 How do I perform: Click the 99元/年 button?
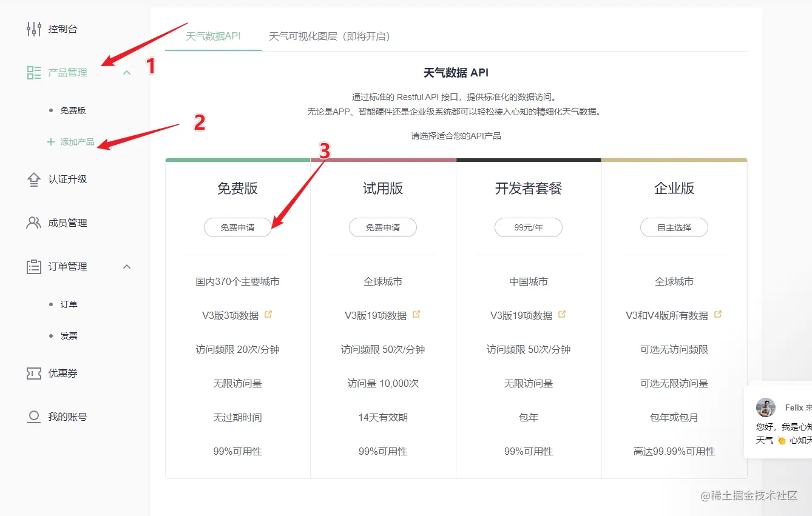click(x=529, y=227)
